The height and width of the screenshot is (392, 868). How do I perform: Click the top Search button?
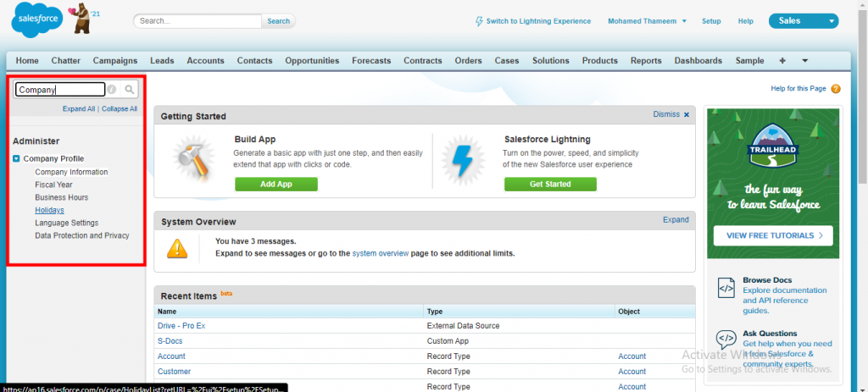tap(278, 21)
